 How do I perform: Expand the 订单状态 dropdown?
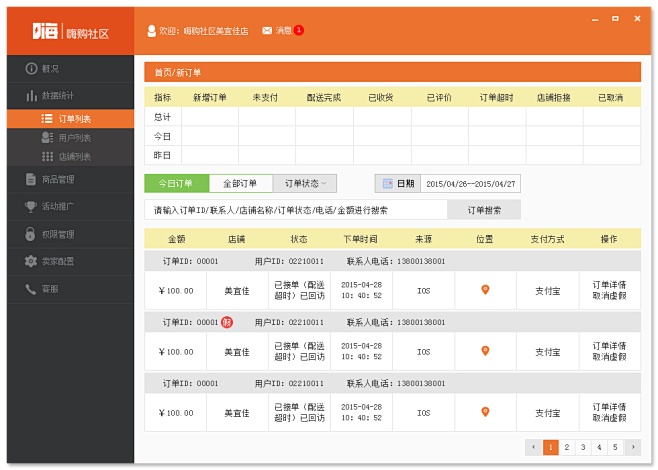pos(304,184)
